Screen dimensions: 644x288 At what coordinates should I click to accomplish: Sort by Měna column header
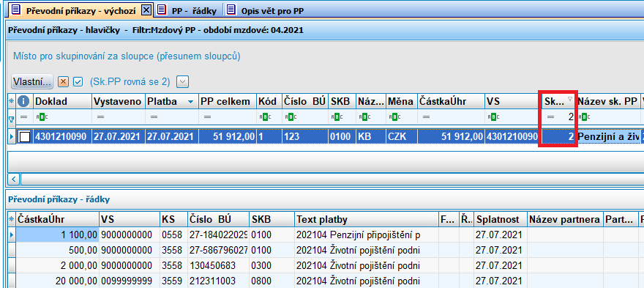(401, 102)
